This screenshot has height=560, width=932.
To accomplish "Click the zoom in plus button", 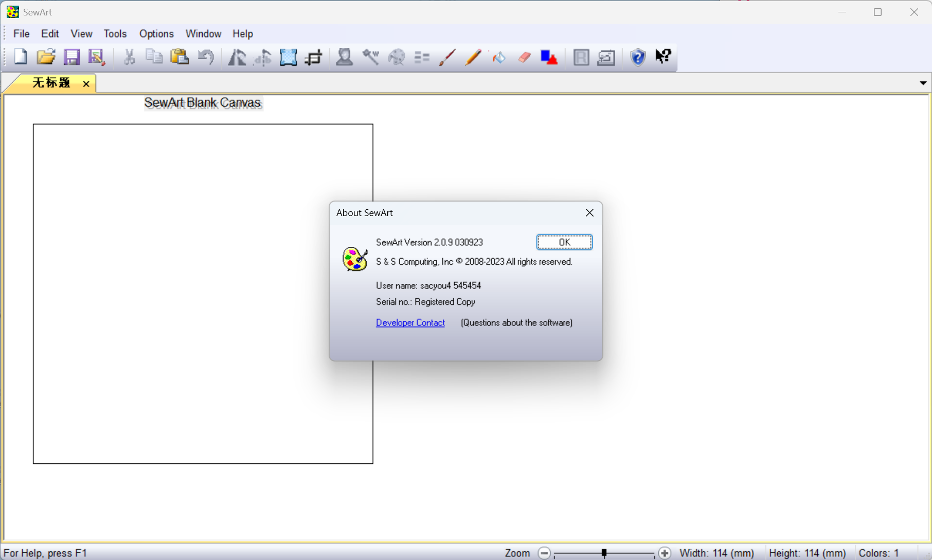I will (665, 553).
